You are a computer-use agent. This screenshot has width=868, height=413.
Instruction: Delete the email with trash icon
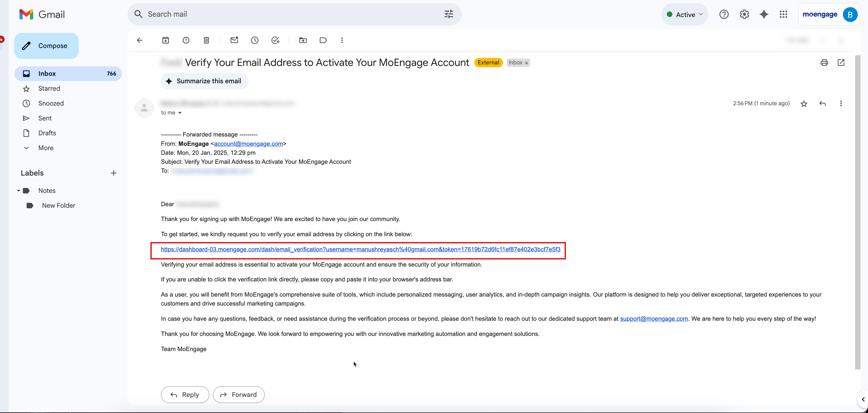(x=206, y=41)
